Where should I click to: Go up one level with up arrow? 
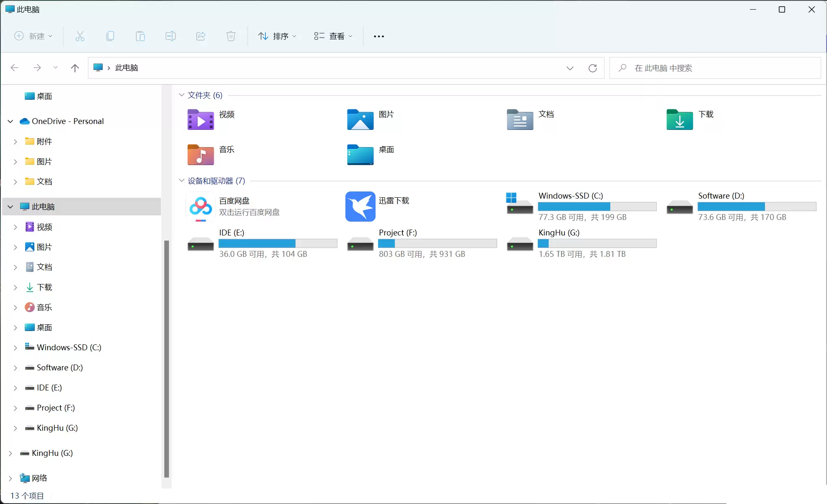tap(75, 68)
